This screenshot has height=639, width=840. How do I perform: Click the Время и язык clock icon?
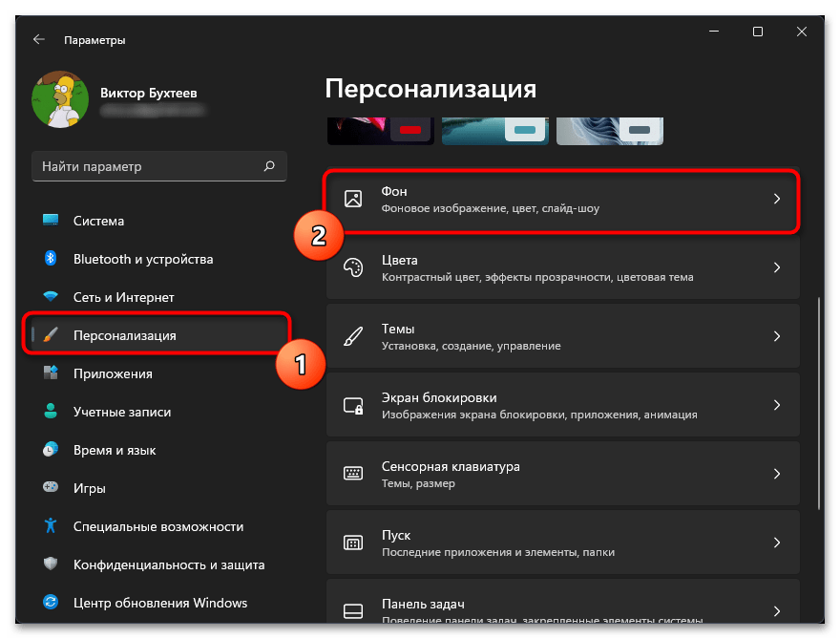[x=51, y=450]
